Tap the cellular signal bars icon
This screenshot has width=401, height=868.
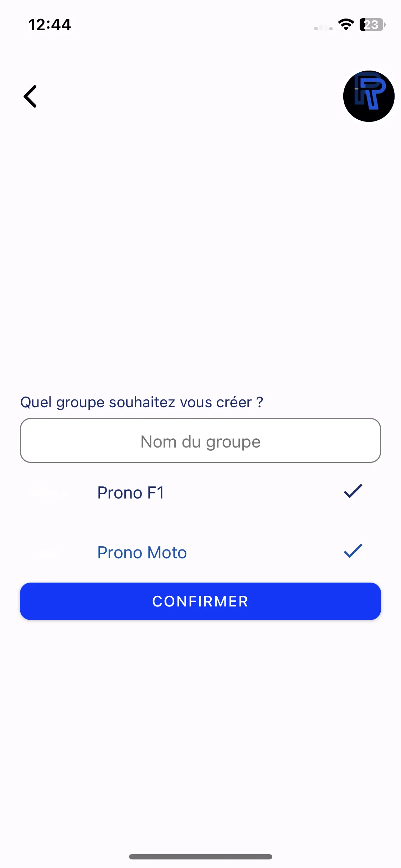(x=323, y=27)
